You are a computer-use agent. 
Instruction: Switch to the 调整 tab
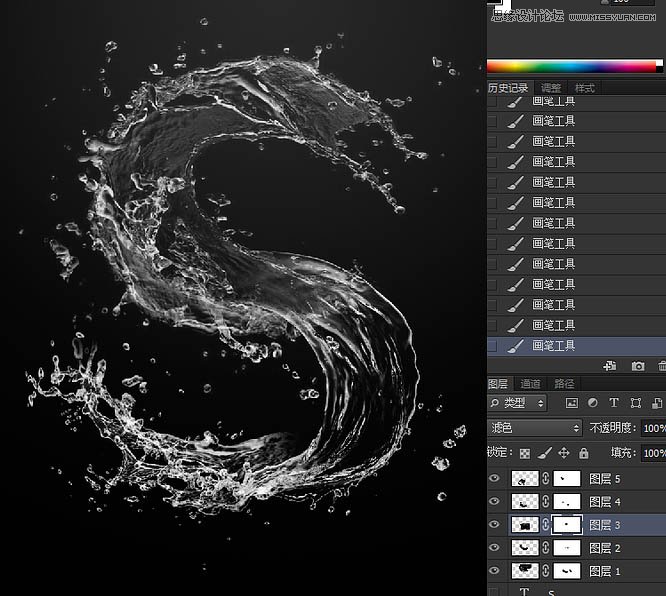[551, 88]
